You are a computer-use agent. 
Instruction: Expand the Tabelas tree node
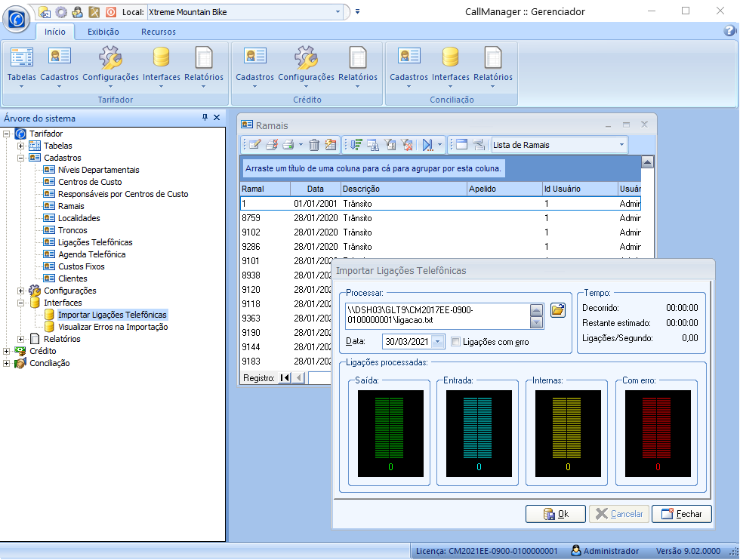coord(21,146)
